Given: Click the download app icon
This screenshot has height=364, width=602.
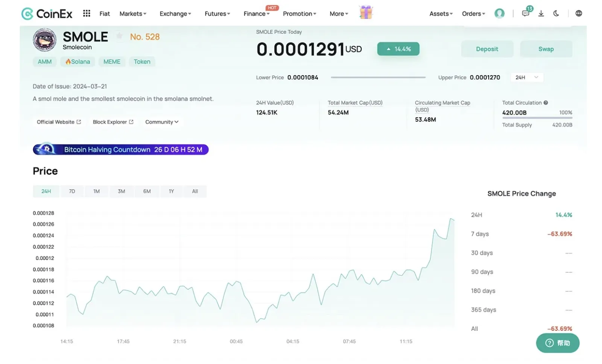Looking at the screenshot, I should [x=541, y=14].
